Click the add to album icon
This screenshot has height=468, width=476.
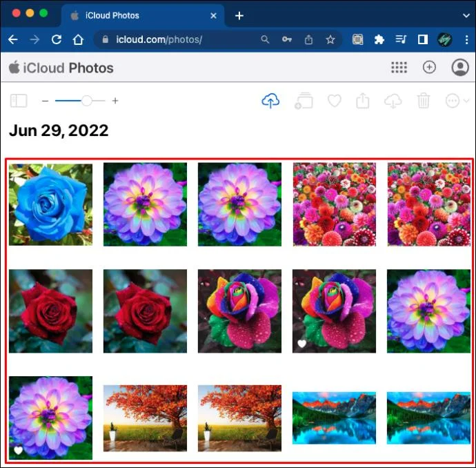304,101
